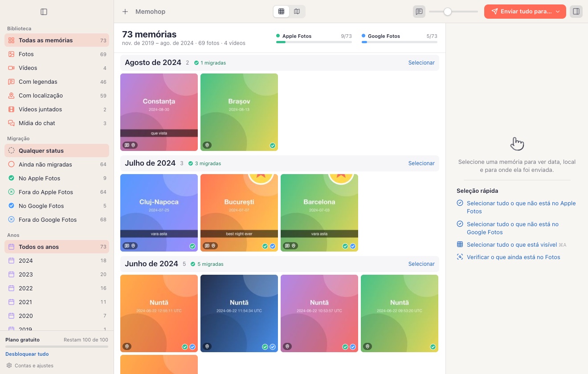Filter by Ainda não migradas
The height and width of the screenshot is (374, 588).
coord(57,164)
